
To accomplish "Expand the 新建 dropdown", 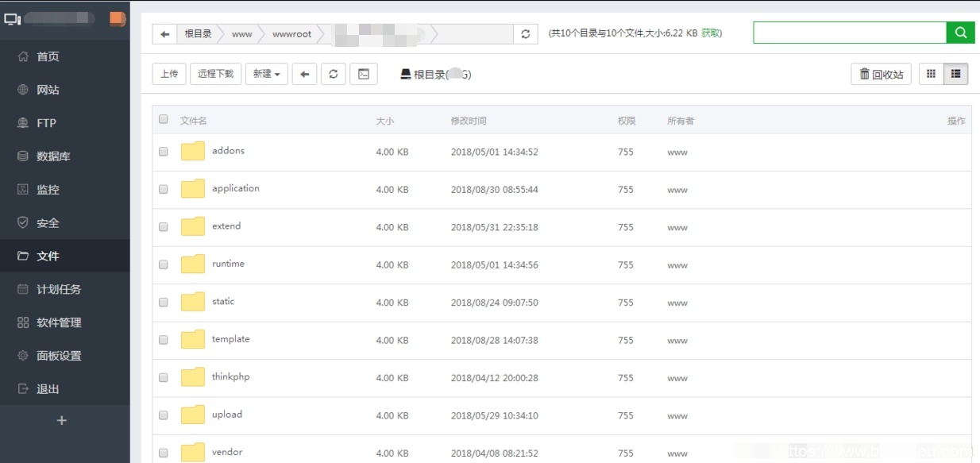I will tap(267, 74).
